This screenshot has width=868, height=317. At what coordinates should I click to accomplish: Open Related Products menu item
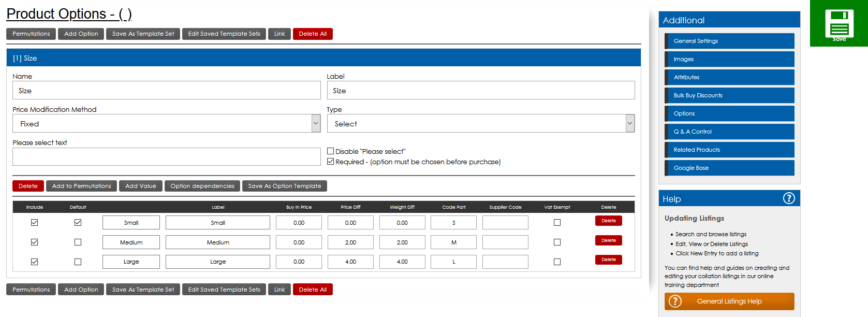click(x=729, y=150)
